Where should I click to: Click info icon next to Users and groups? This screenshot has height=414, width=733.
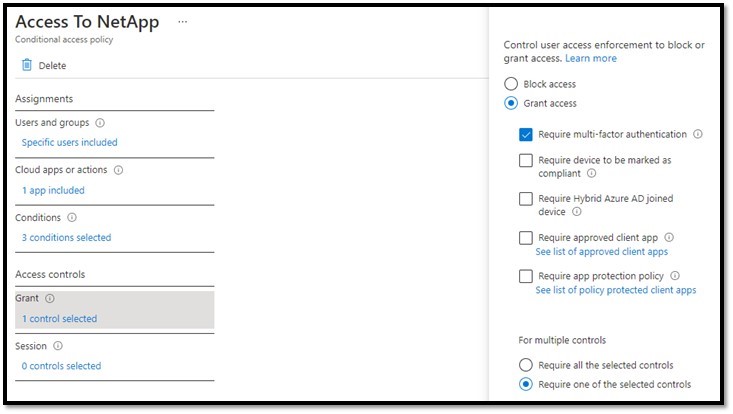(99, 123)
